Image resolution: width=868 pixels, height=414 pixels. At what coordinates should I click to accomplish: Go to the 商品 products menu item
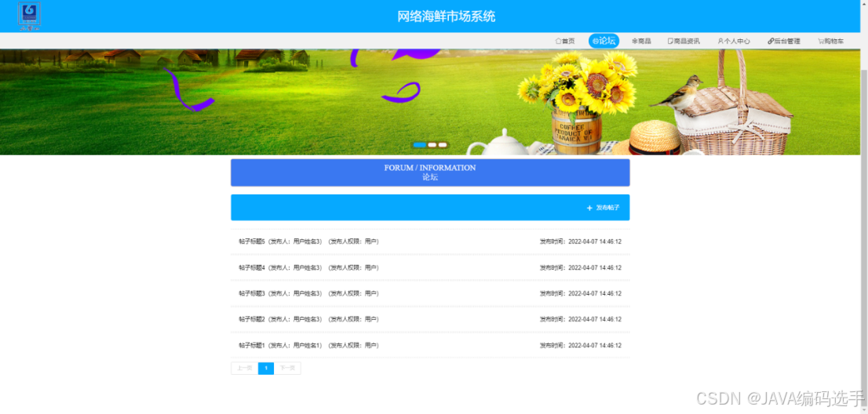tap(642, 41)
